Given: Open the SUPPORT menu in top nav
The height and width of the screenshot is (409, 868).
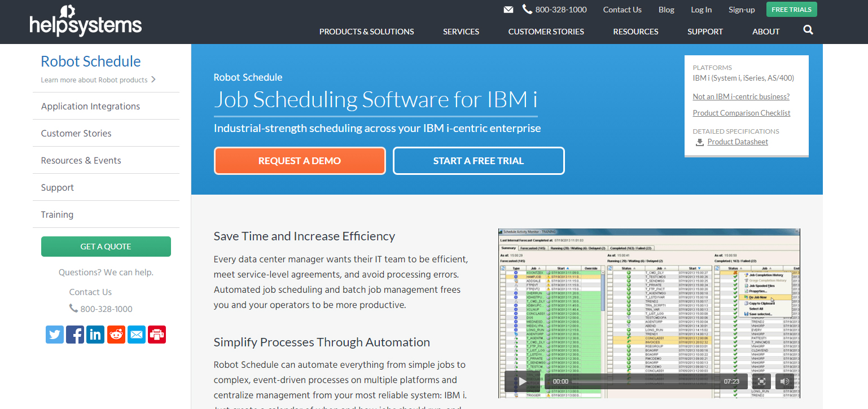Looking at the screenshot, I should pos(705,32).
